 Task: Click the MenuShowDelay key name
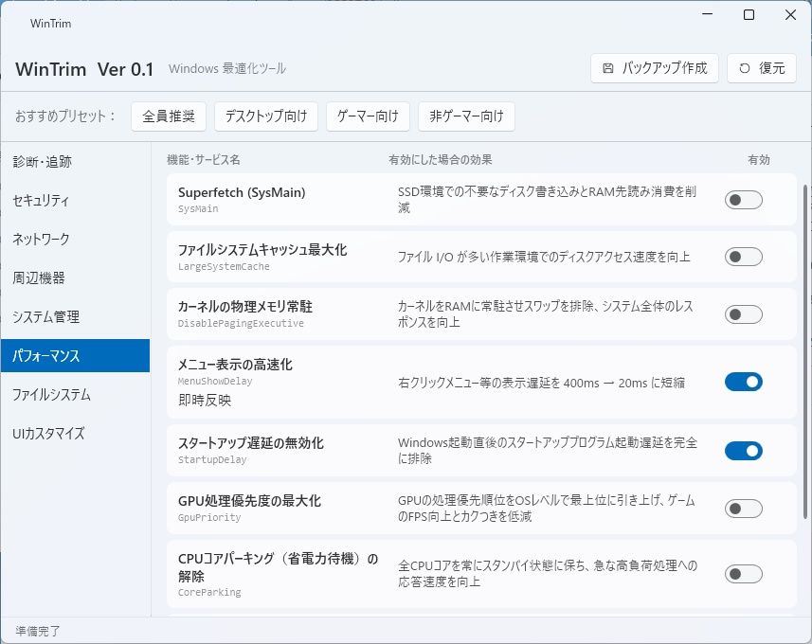point(215,381)
